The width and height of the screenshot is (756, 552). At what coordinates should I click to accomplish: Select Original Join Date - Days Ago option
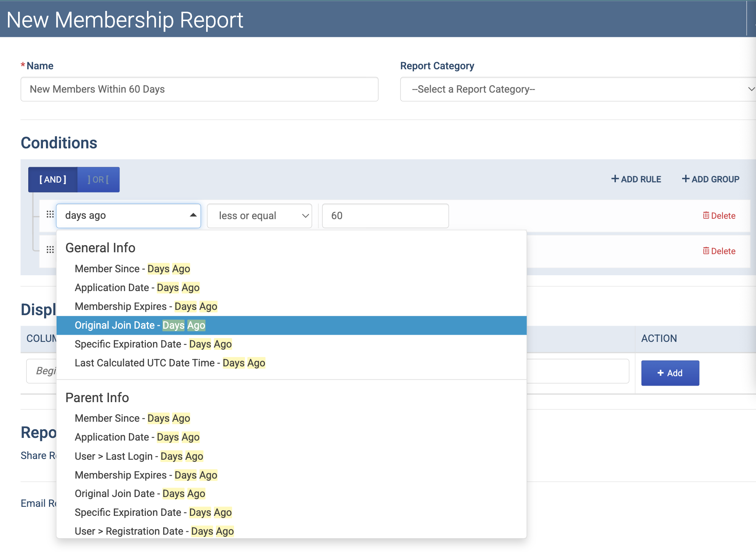(291, 325)
